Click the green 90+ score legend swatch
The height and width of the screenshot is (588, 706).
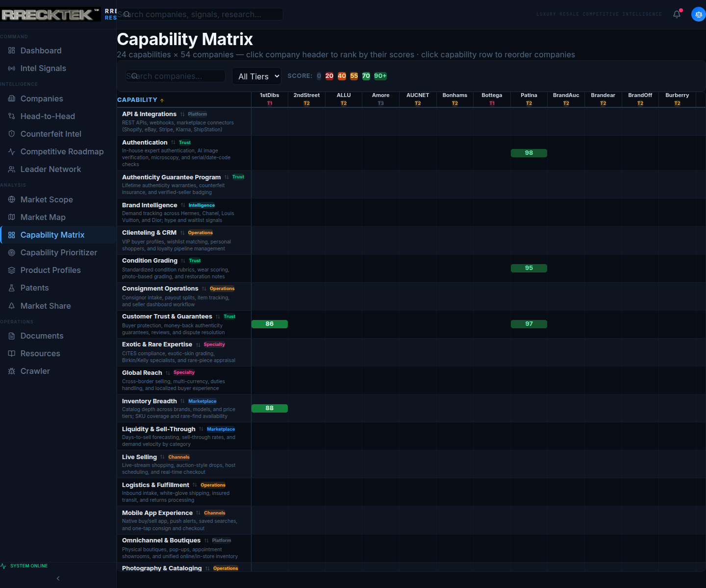(x=380, y=76)
